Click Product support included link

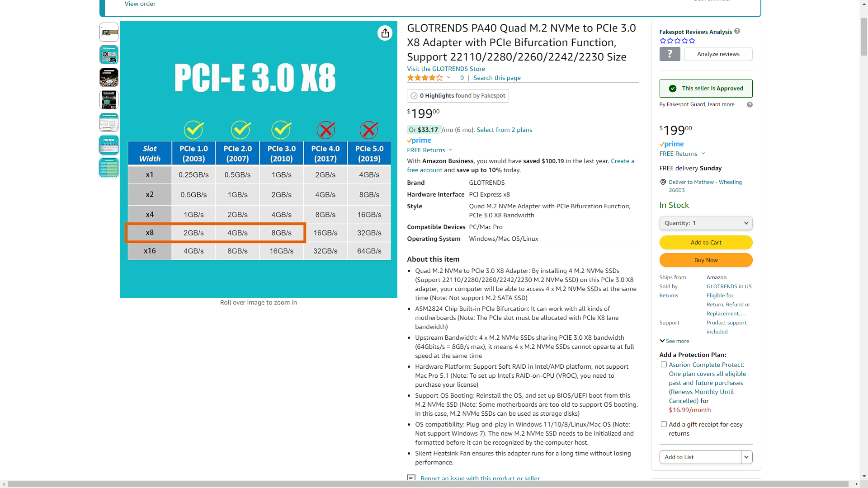726,327
